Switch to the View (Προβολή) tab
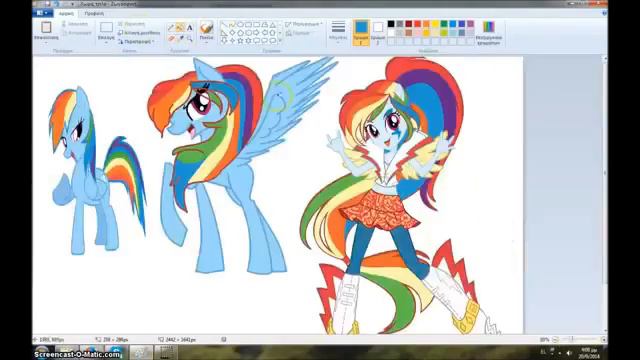640x360 pixels. (94, 13)
